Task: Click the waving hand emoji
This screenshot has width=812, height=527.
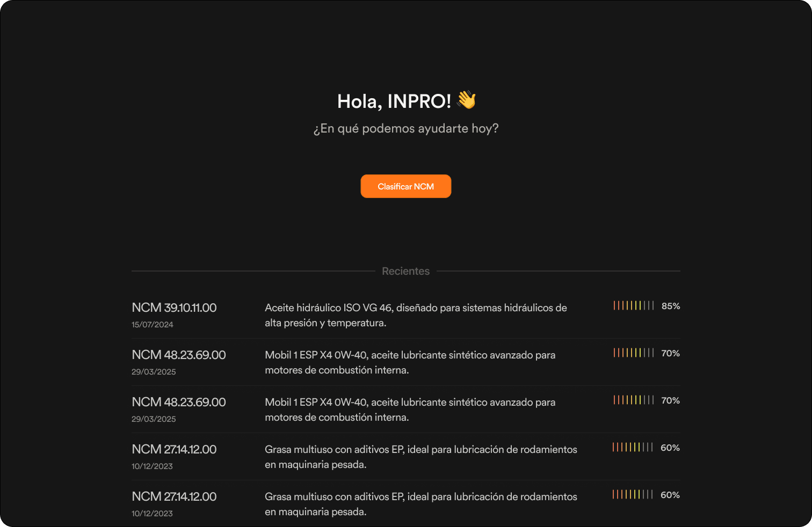Action: point(466,100)
